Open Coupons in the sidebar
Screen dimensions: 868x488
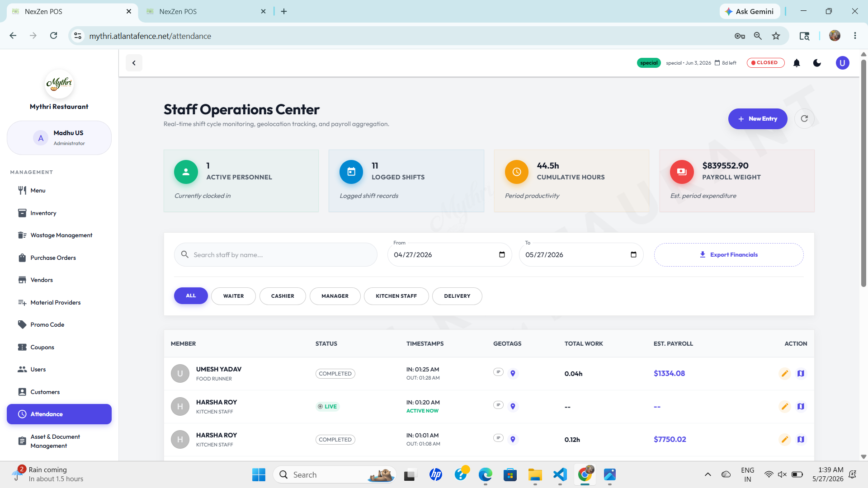coord(59,347)
